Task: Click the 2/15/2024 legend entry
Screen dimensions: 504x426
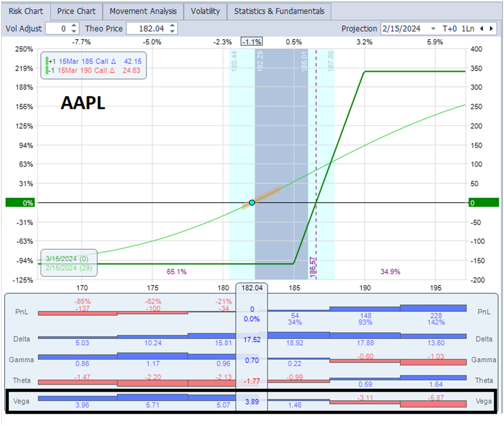Action: coord(66,268)
